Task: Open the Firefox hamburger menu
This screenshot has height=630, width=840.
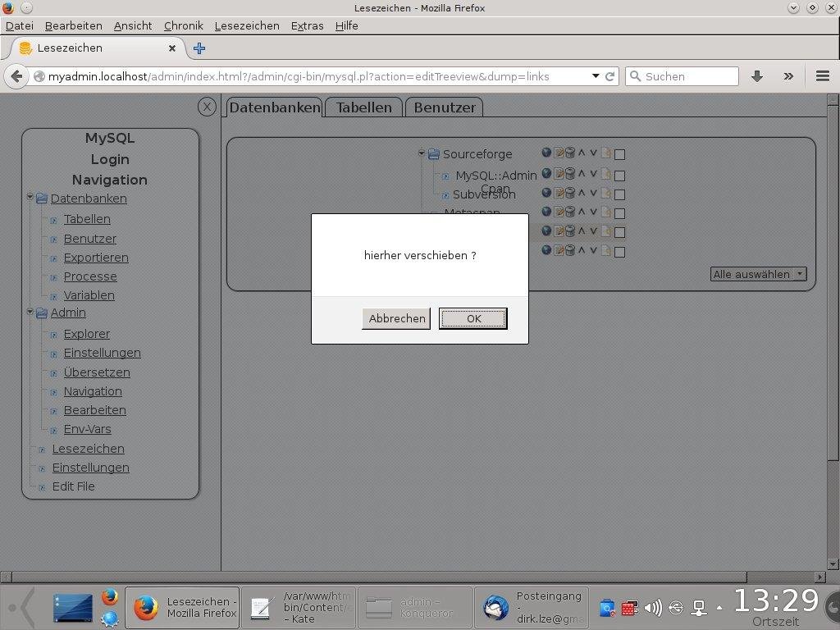Action: [x=822, y=76]
